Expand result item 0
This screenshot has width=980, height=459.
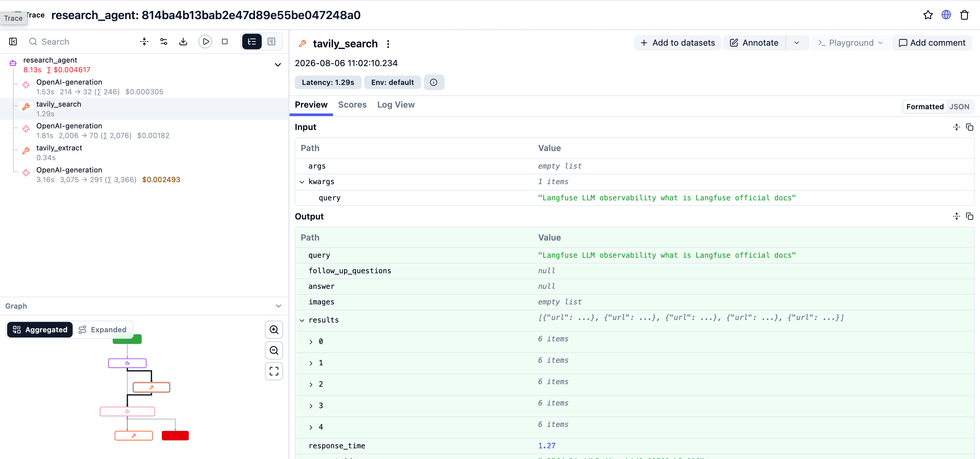311,342
